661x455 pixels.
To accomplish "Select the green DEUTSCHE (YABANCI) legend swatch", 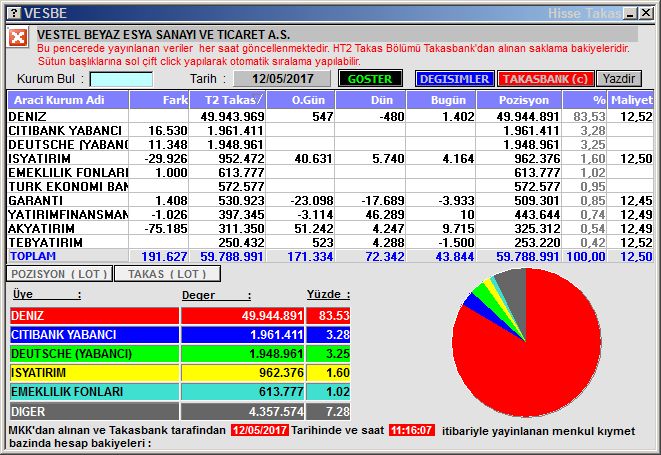I will tap(94, 354).
